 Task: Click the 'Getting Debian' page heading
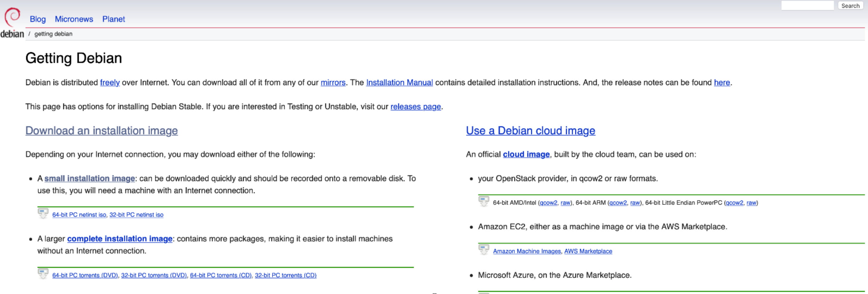pos(73,58)
